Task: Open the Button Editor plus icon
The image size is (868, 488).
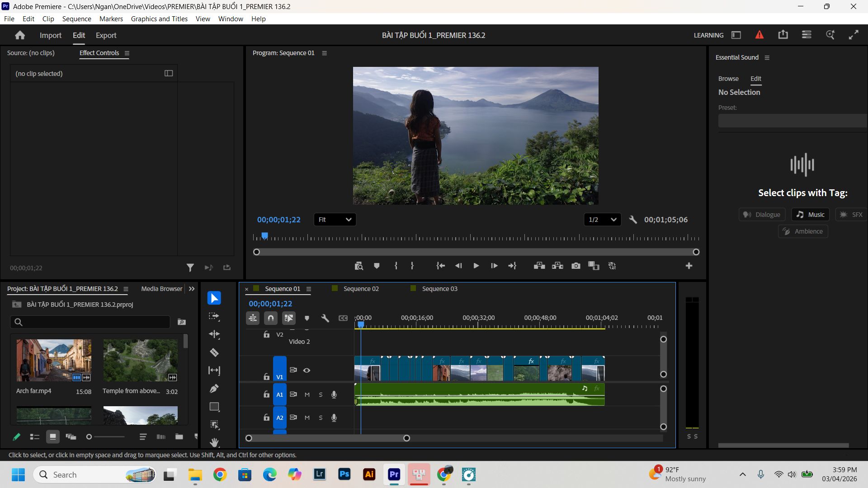Action: (x=689, y=266)
